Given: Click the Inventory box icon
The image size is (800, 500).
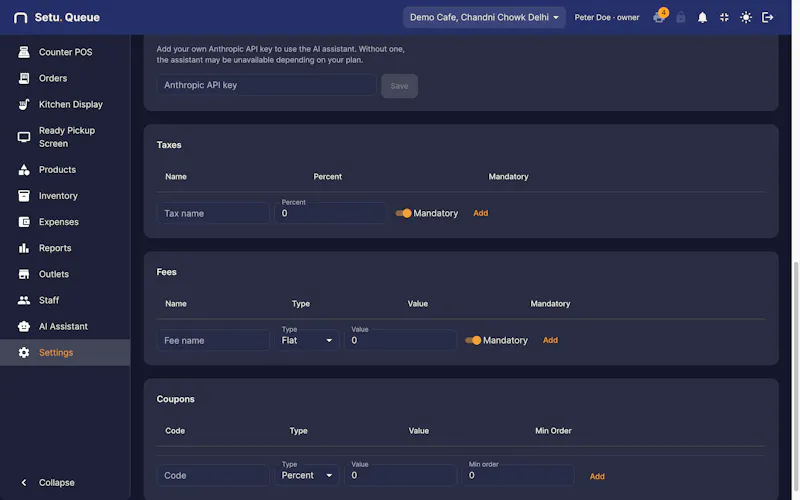Looking at the screenshot, I should click(24, 195).
